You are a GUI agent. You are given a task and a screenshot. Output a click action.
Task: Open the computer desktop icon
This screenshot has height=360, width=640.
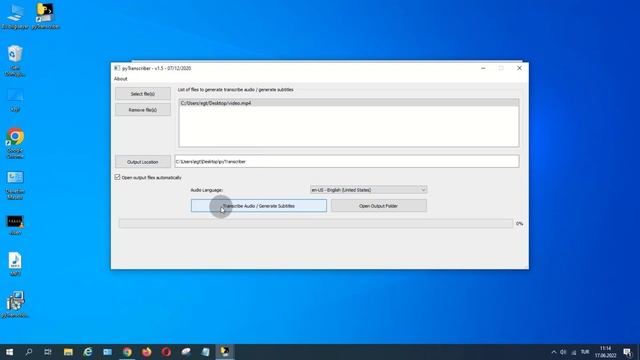[x=15, y=16]
